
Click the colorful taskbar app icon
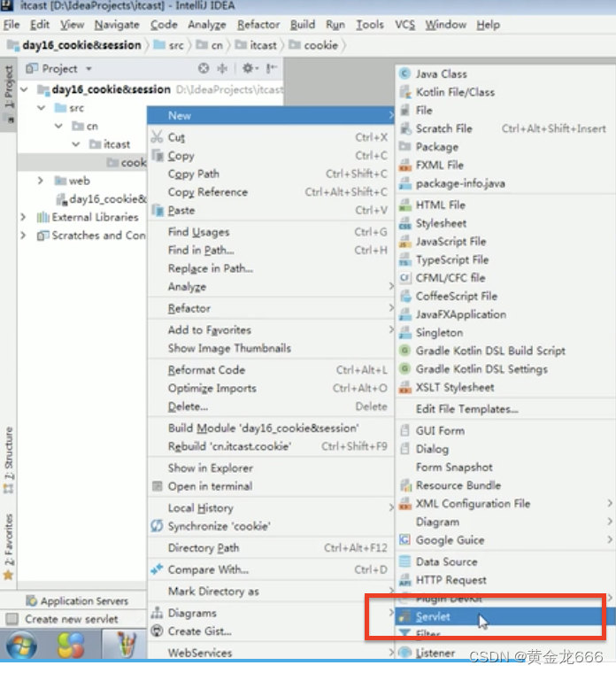point(70,645)
